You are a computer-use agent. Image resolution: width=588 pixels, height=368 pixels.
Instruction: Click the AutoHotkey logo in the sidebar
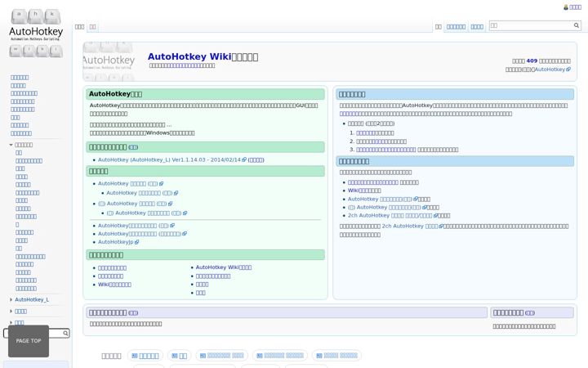click(x=36, y=33)
